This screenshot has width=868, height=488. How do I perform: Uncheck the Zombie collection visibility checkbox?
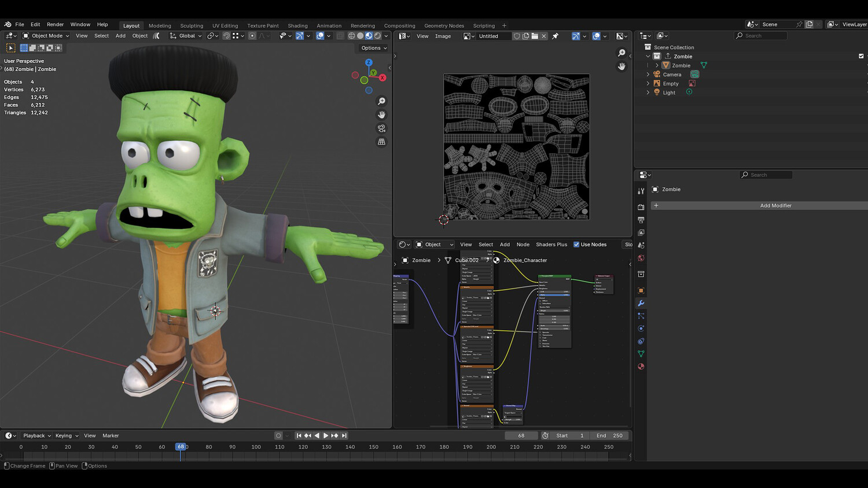[861, 56]
